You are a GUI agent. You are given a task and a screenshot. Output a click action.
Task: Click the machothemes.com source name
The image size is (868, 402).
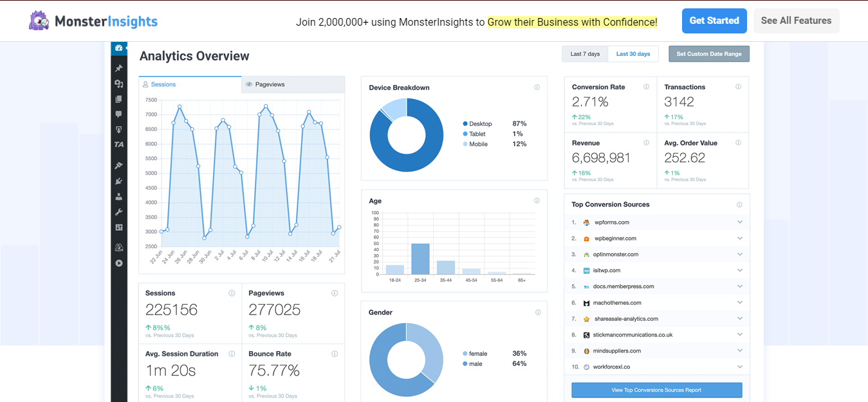click(618, 303)
